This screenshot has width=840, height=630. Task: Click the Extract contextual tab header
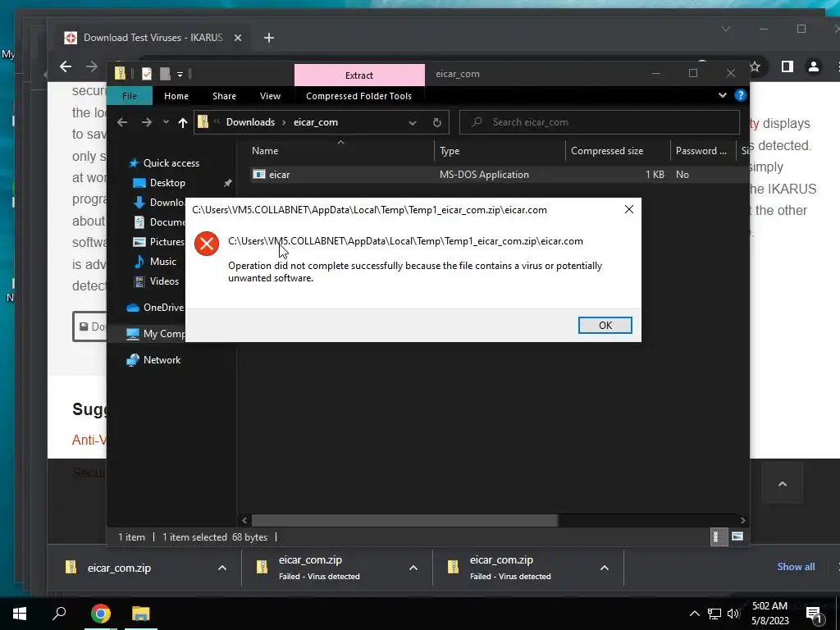click(359, 75)
